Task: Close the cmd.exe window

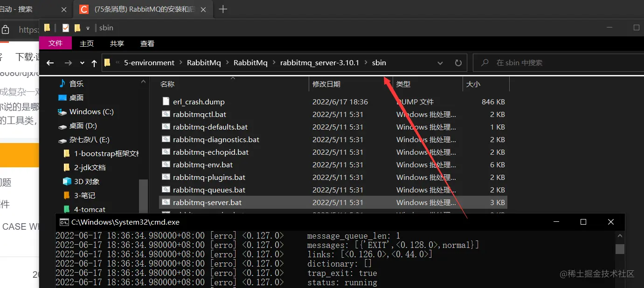Action: [x=611, y=222]
